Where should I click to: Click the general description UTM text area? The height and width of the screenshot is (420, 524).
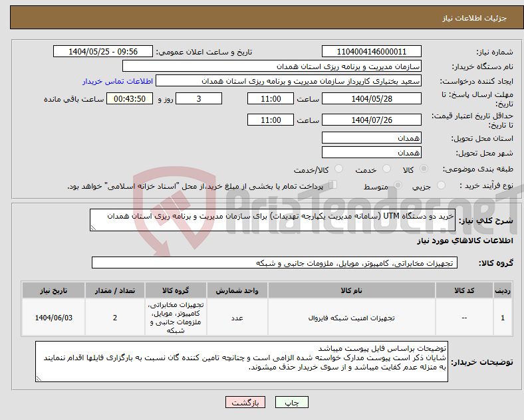tap(273, 220)
